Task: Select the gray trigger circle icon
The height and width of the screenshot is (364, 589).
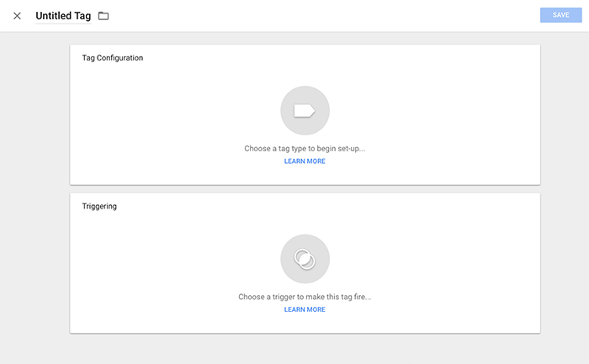Action: (305, 259)
